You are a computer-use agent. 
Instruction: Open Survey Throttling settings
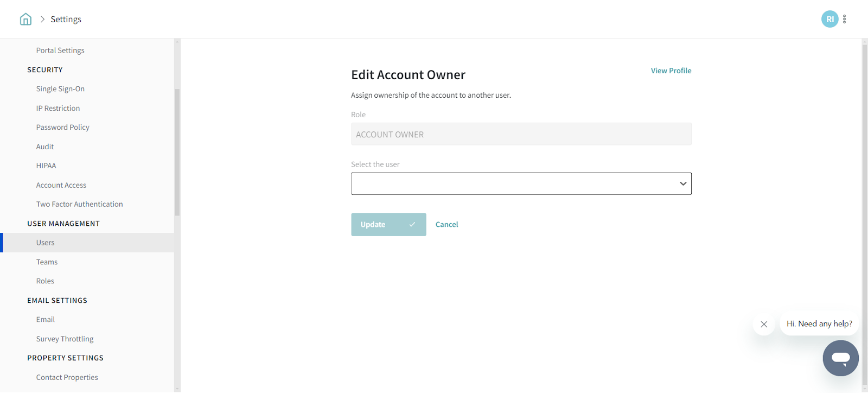65,339
